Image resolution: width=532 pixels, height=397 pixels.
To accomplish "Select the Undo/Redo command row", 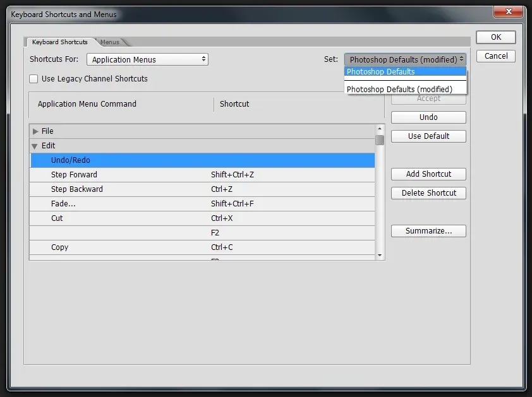I will 202,160.
